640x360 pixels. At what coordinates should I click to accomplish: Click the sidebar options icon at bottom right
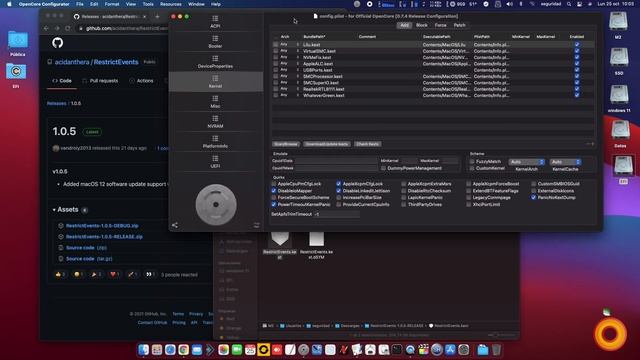(256, 225)
